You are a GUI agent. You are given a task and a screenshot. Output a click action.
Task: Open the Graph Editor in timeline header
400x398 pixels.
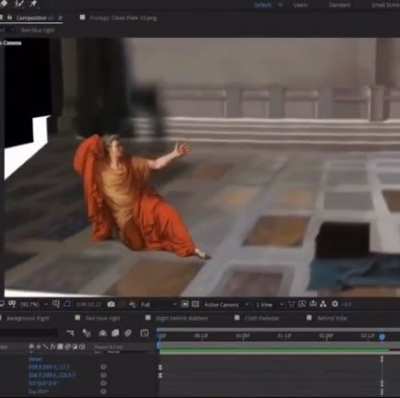(x=144, y=333)
